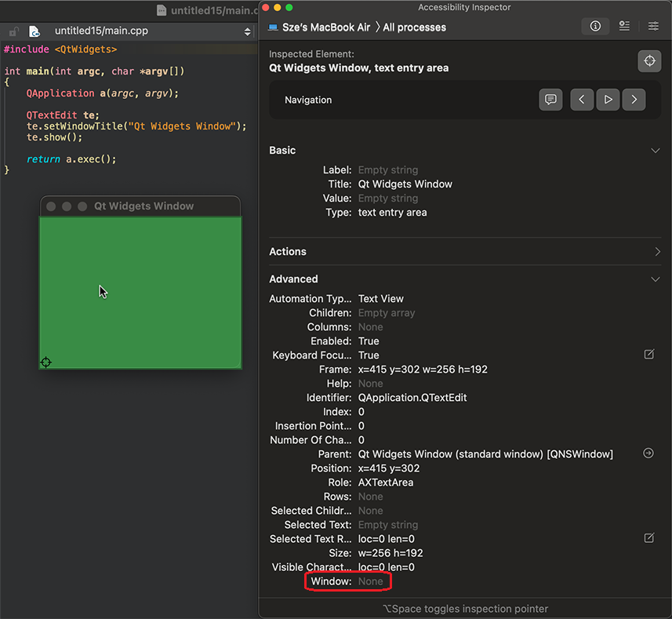The image size is (672, 619).
Task: Expand the Actions section chevron
Action: pyautogui.click(x=657, y=252)
